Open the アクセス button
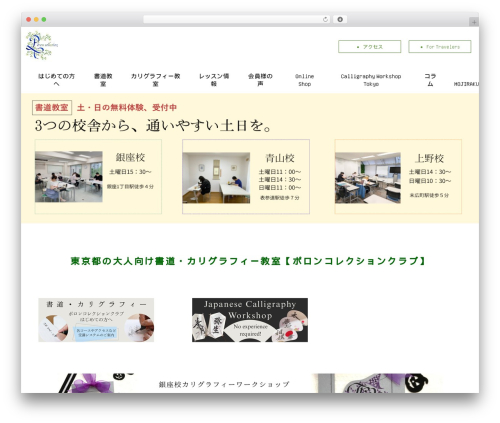The image size is (500, 423). [369, 47]
